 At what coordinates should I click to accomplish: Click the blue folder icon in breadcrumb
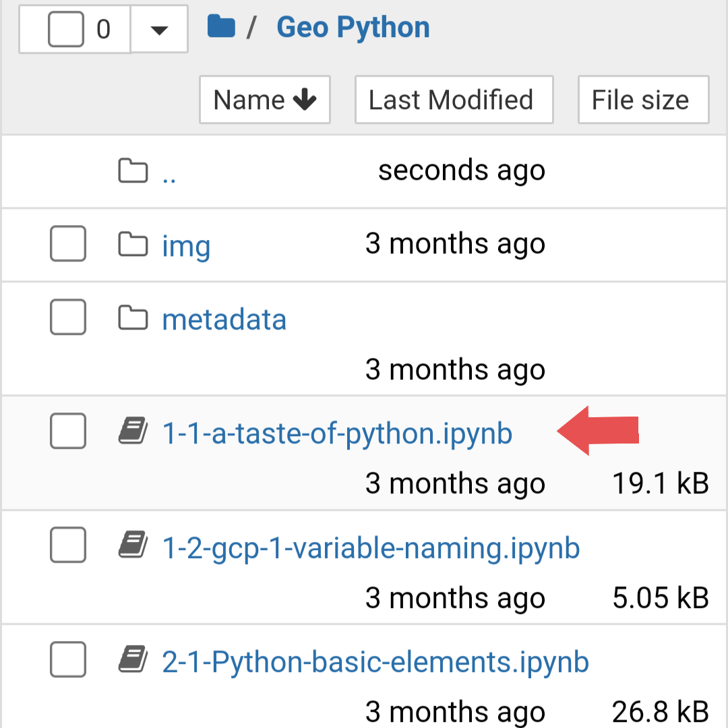coord(221,27)
